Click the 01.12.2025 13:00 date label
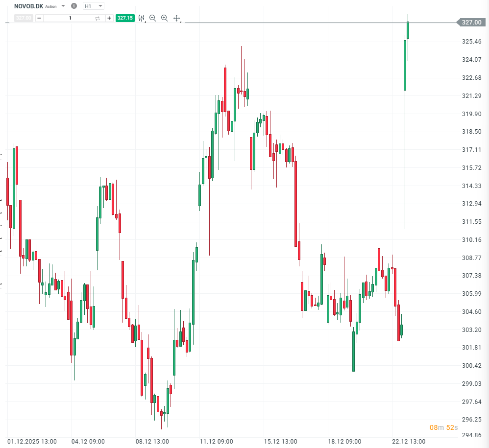 [x=32, y=442]
